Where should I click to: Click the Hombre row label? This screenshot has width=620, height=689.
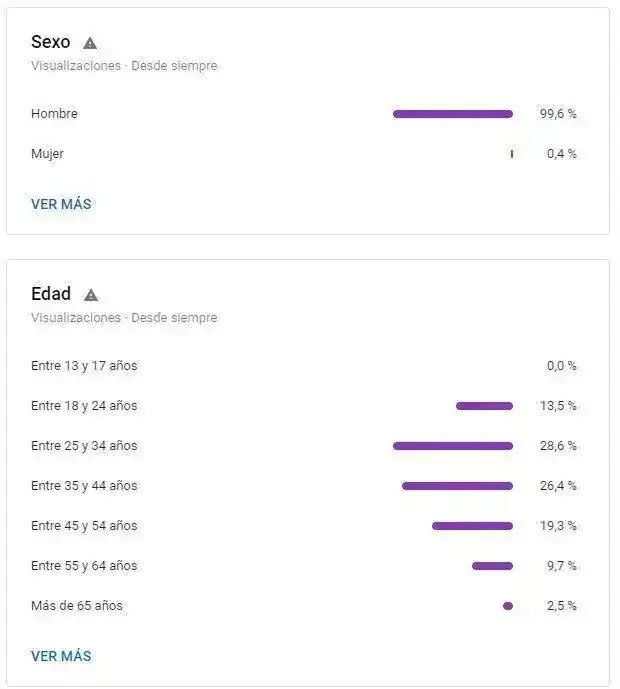(54, 114)
